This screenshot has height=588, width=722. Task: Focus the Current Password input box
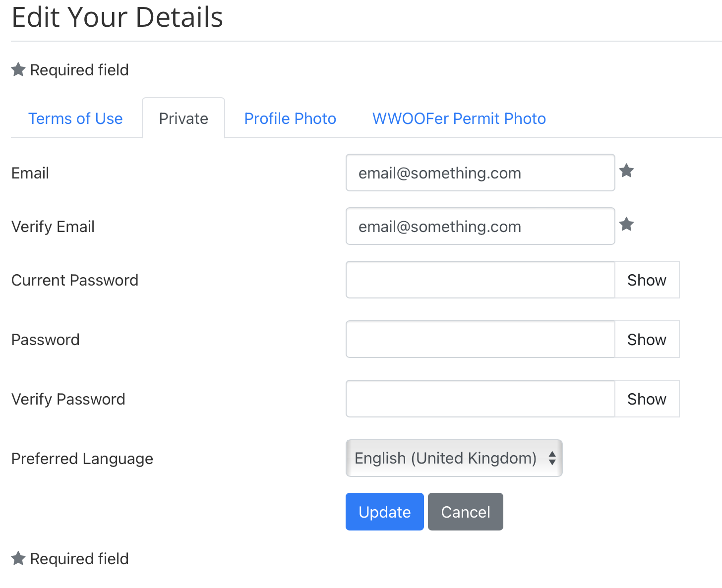[480, 280]
